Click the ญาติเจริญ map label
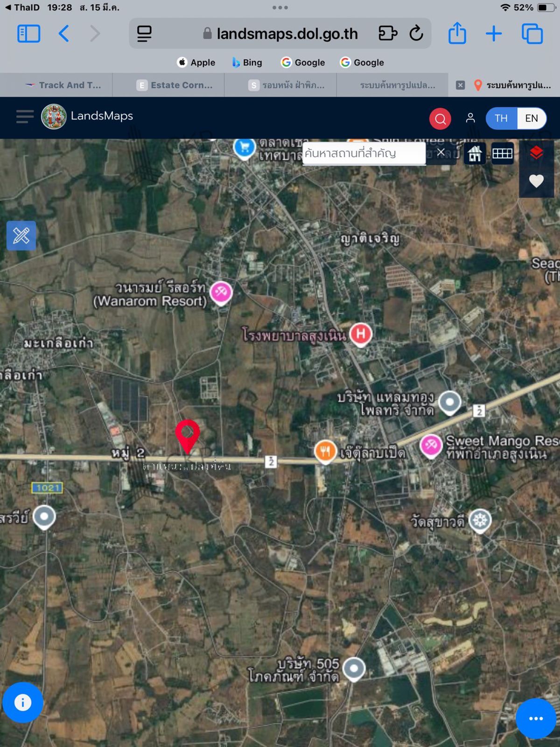This screenshot has width=560, height=747. 370,240
